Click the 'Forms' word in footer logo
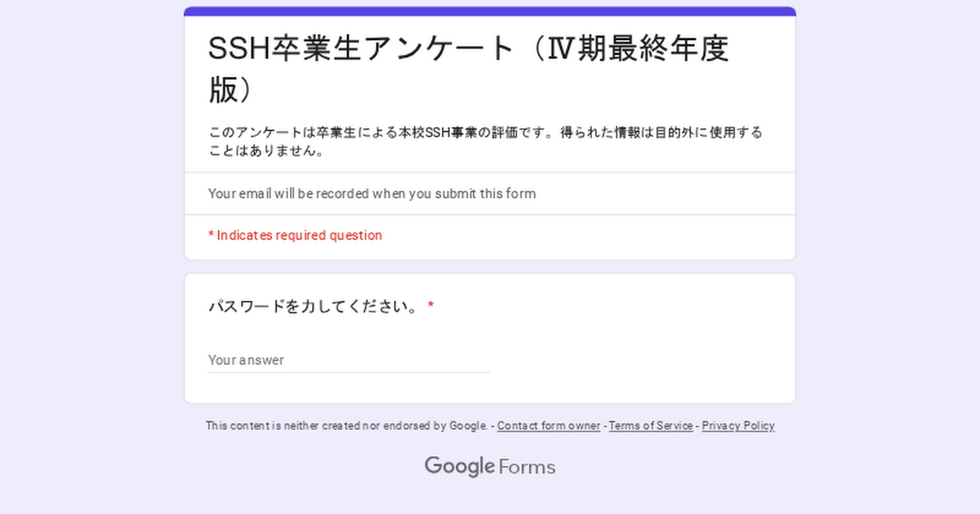This screenshot has width=980, height=514. (x=527, y=467)
